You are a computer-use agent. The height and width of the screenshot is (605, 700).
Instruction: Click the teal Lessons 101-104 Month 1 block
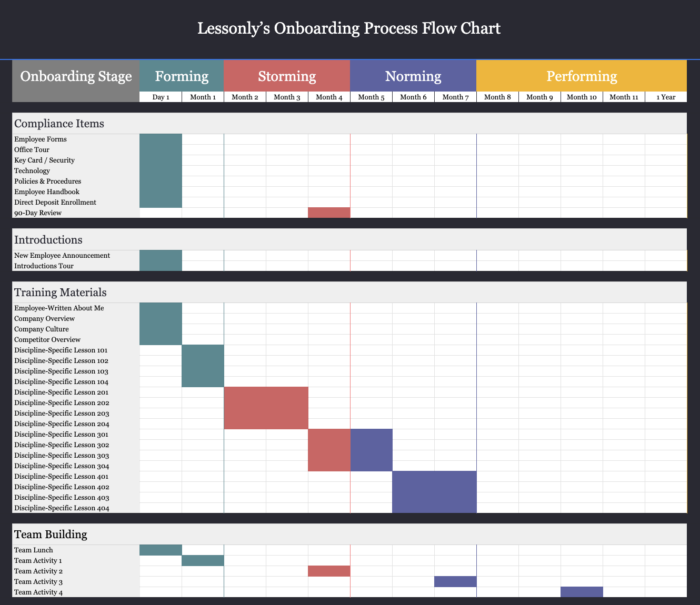point(203,366)
